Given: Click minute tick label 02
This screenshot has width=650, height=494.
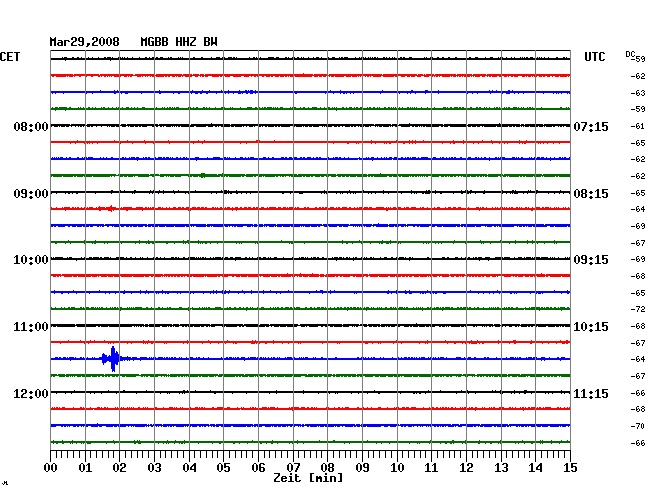Looking at the screenshot, I should (x=119, y=467).
